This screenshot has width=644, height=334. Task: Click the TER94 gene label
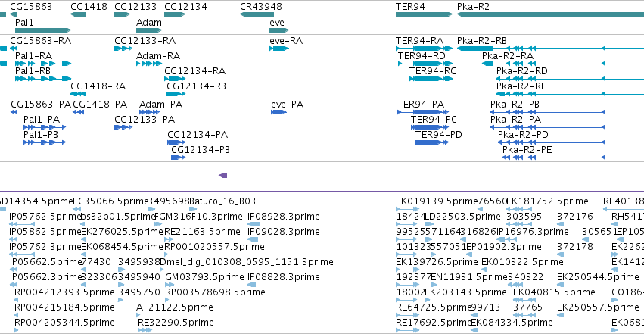tap(410, 7)
